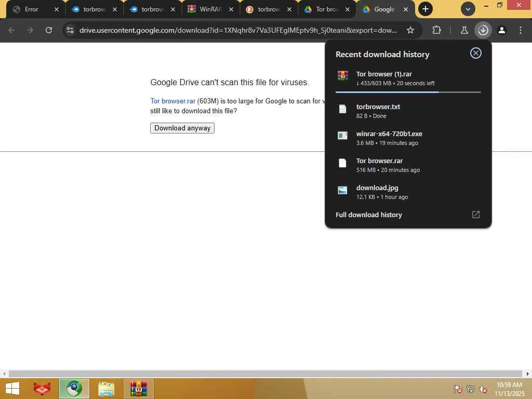Switch to the WinRAR tab

click(x=210, y=9)
